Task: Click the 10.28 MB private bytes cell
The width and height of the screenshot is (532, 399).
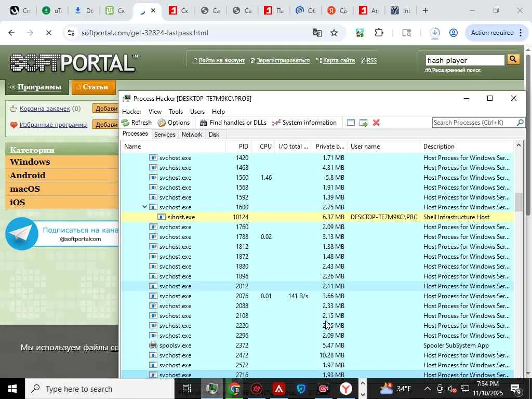Action: (332, 355)
